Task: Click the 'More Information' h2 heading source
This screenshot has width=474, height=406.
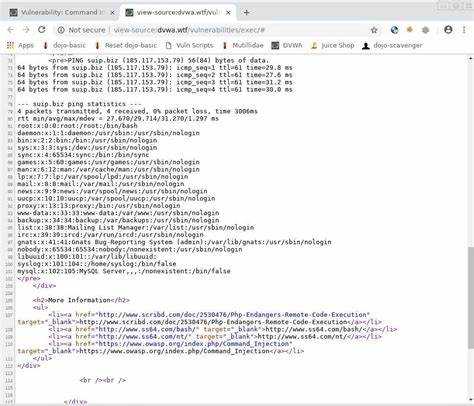Action: [81, 300]
